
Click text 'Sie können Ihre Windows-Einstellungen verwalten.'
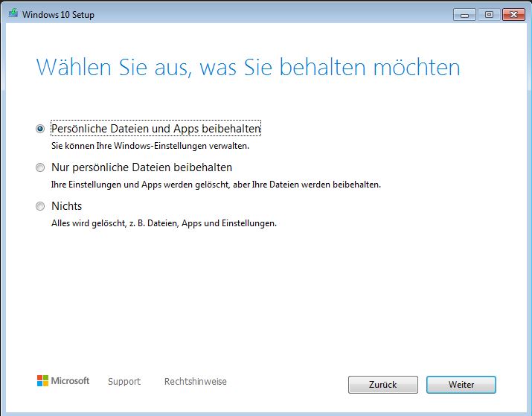(150, 146)
